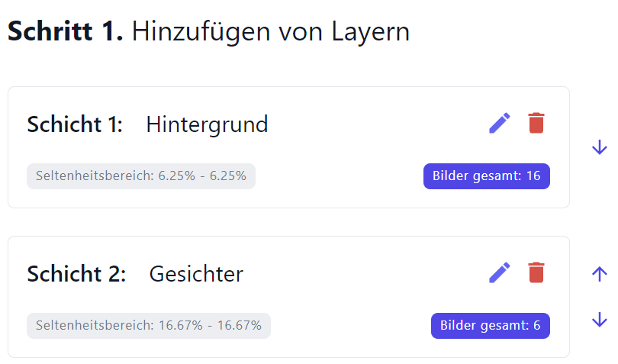Click the 'Schicht 1:' label
618x364 pixels.
click(x=75, y=124)
